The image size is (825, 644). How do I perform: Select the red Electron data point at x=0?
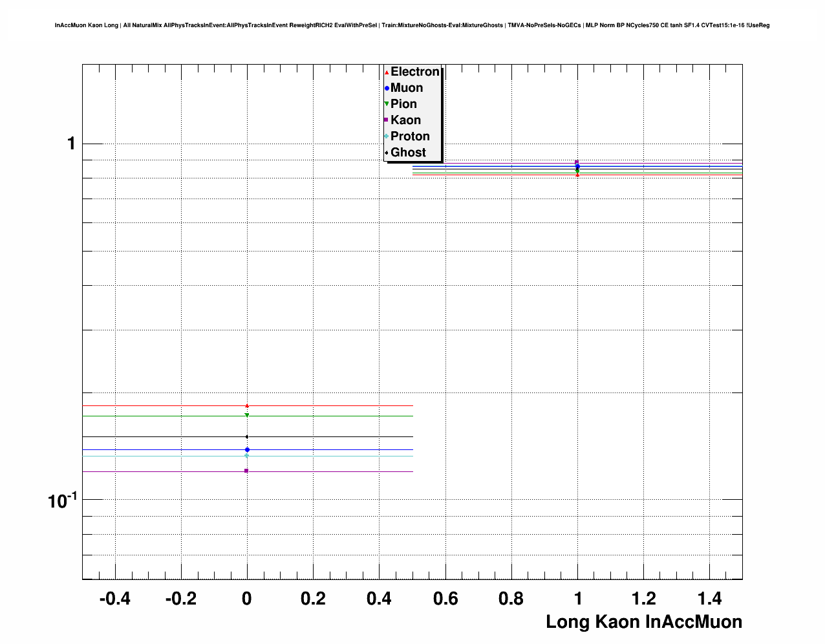coord(247,405)
